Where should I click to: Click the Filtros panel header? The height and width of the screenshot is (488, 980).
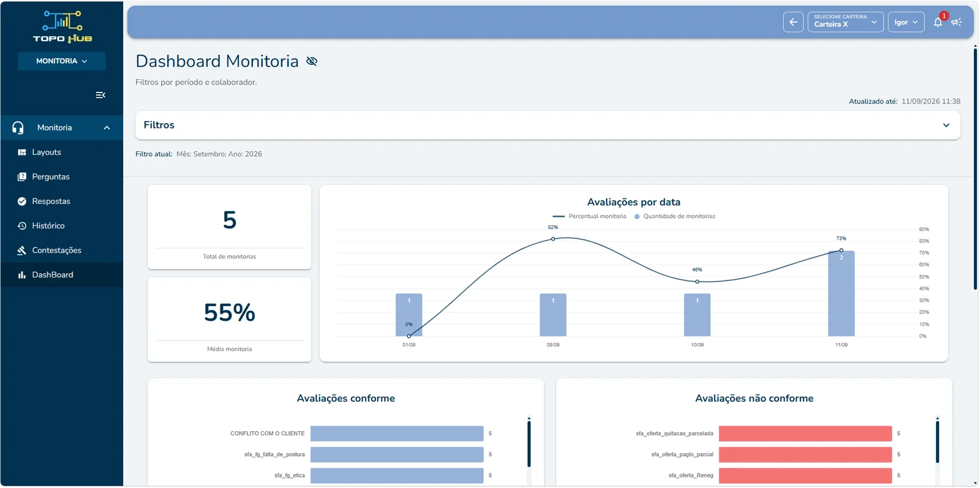point(548,126)
